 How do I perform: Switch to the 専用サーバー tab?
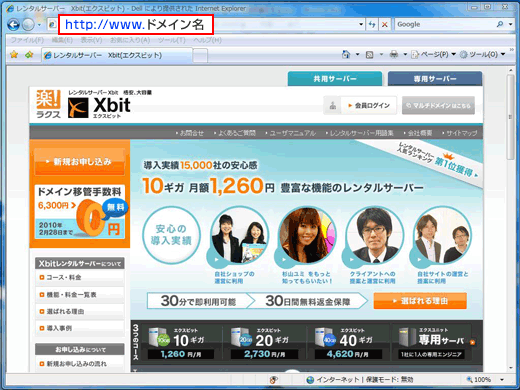[x=435, y=79]
